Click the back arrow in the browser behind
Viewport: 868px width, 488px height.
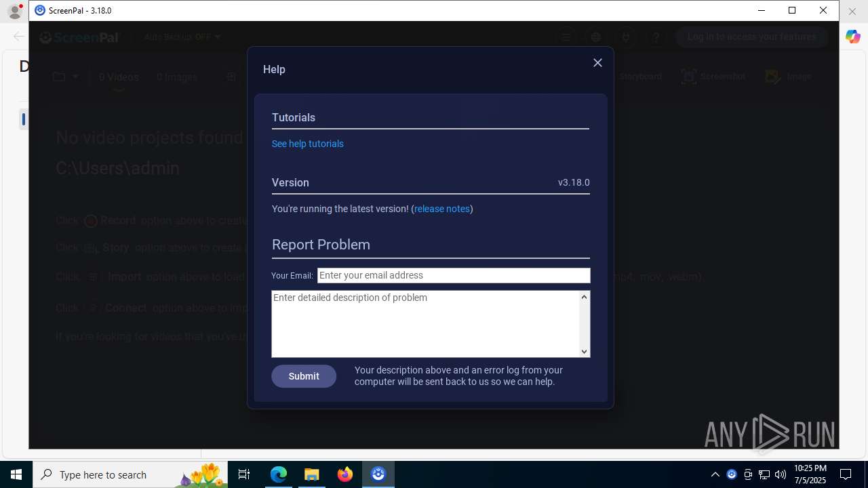tap(18, 37)
